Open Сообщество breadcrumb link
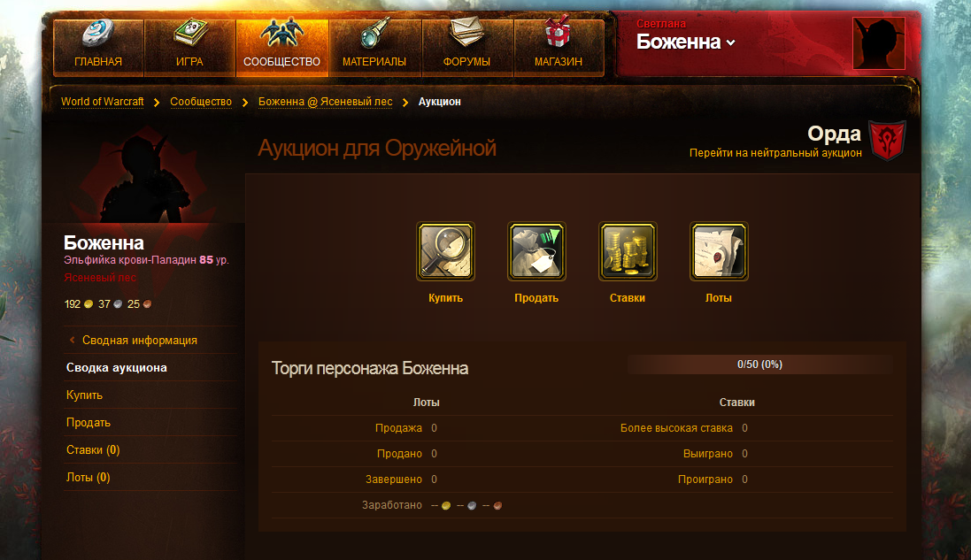 201,102
